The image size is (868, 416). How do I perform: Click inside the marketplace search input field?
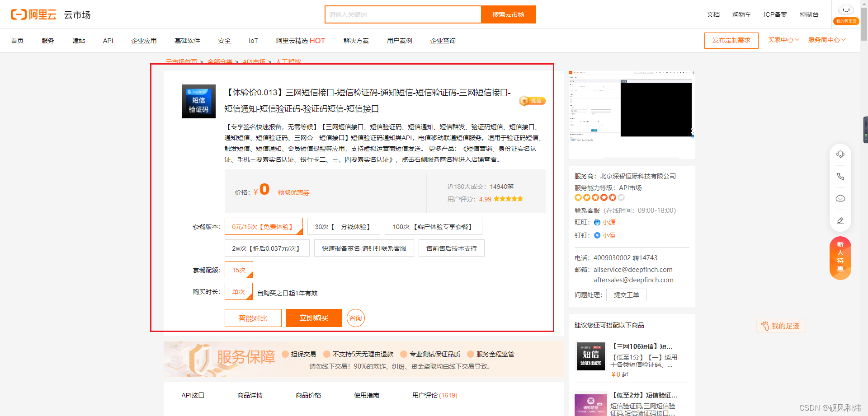(x=402, y=14)
